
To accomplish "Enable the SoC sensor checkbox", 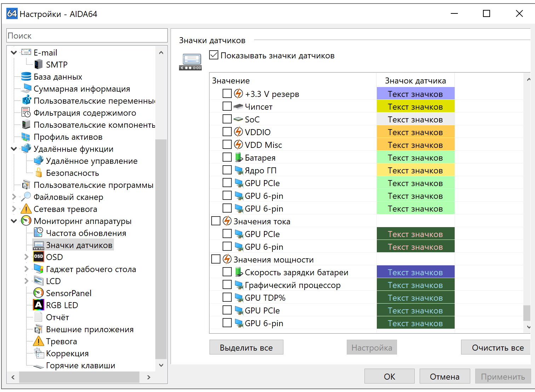I will point(227,119).
